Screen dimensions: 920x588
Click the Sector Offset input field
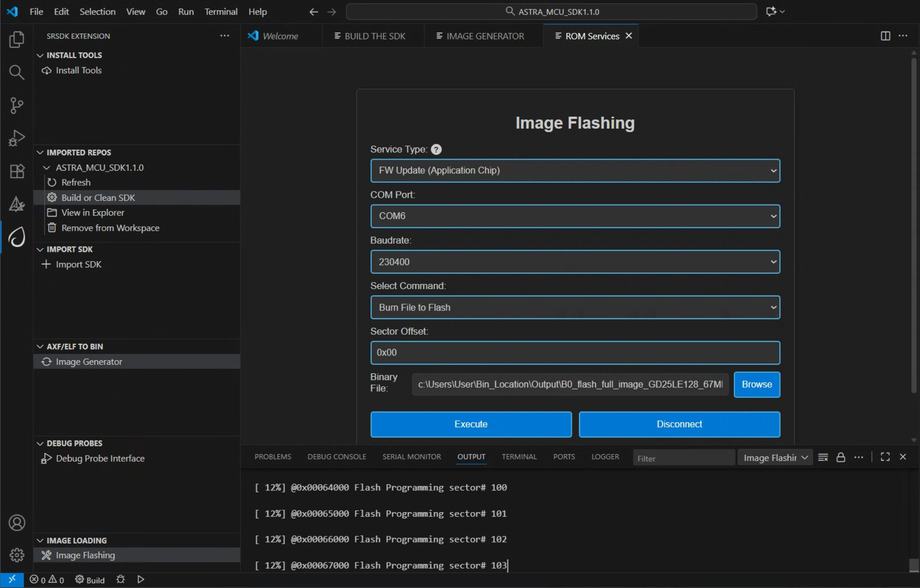tap(575, 353)
